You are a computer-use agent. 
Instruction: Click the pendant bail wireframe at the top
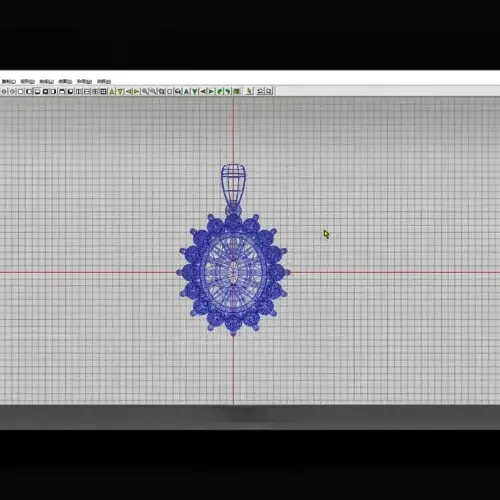coord(233,185)
